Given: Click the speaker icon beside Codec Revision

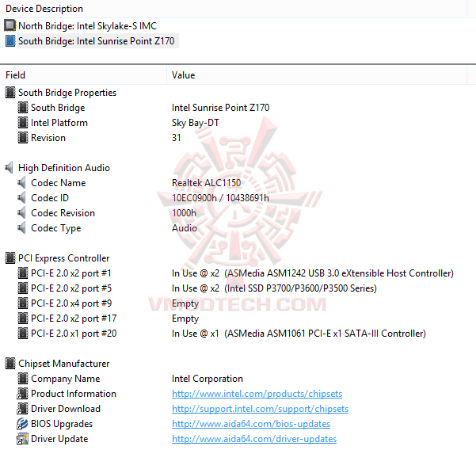Looking at the screenshot, I should point(22,213).
